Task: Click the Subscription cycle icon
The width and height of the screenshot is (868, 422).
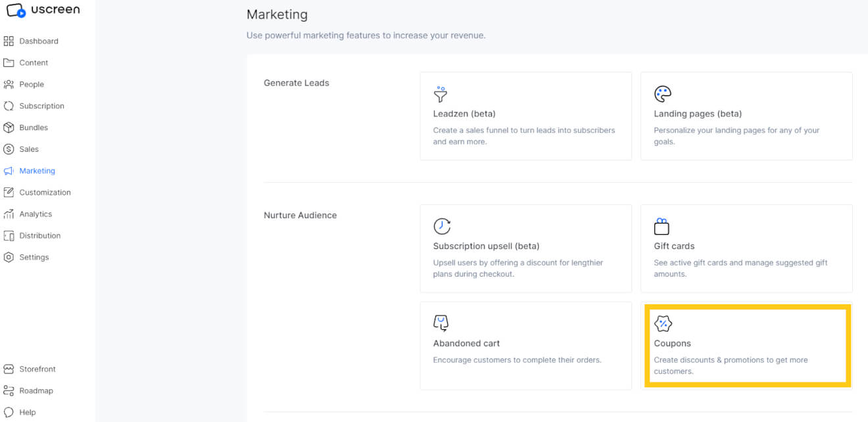Action: pyautogui.click(x=9, y=106)
